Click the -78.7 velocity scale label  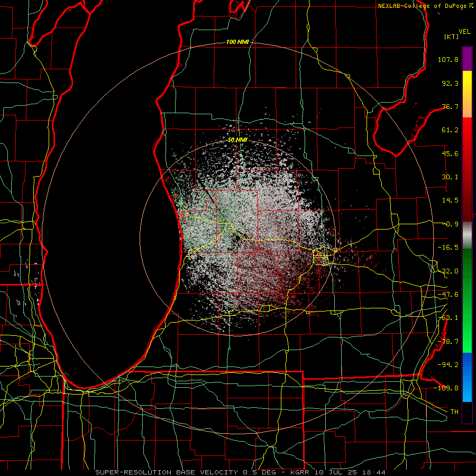coord(448,342)
